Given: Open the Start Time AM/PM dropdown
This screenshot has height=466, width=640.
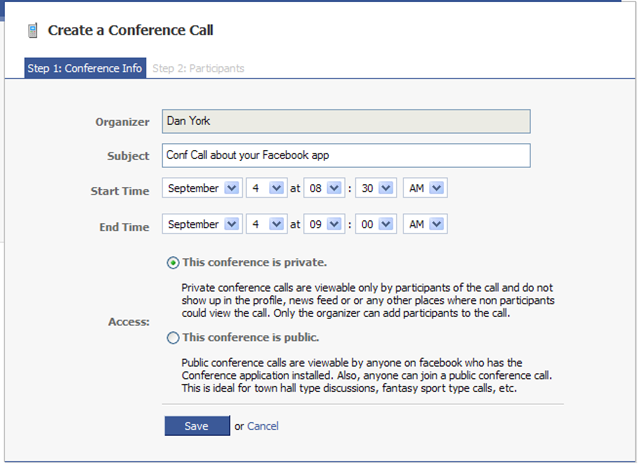Looking at the screenshot, I should pyautogui.click(x=424, y=188).
